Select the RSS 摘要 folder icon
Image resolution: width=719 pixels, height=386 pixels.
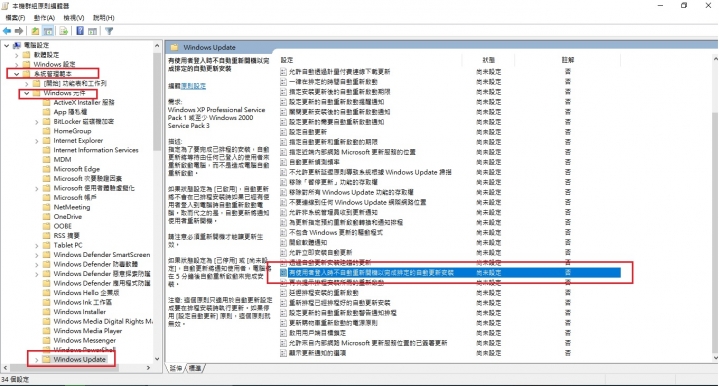[46, 236]
